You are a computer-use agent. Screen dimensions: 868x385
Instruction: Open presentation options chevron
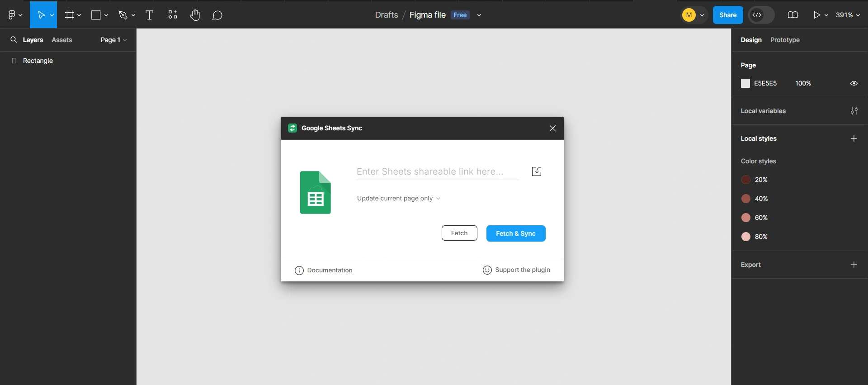point(826,15)
